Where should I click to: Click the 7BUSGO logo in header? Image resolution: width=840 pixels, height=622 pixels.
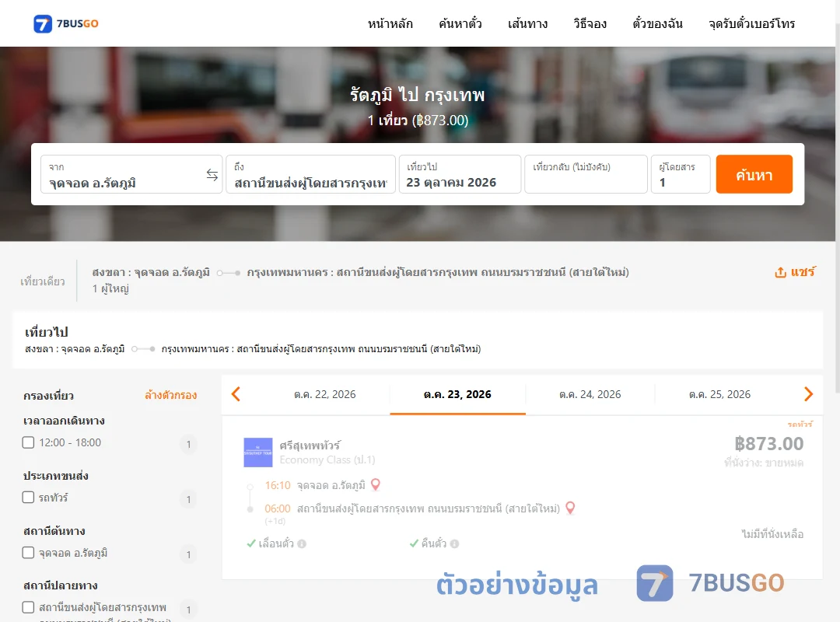tap(66, 23)
